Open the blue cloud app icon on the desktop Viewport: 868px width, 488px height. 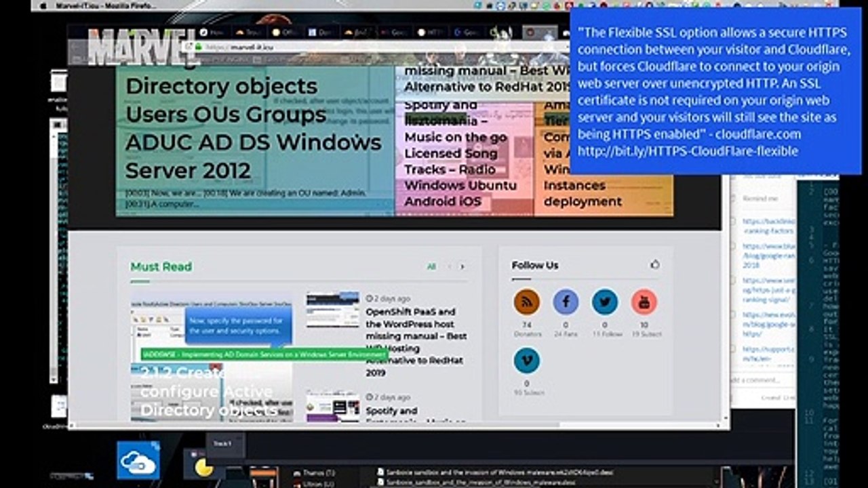138,461
